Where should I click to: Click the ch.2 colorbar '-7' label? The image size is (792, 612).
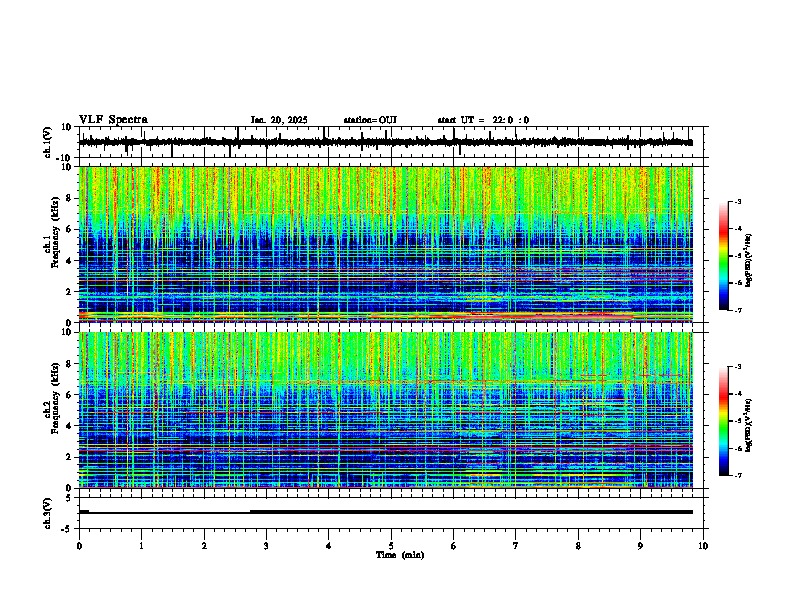pyautogui.click(x=737, y=475)
